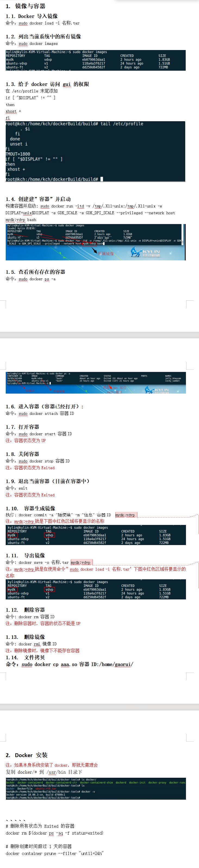Click the comment '# 删除创建时间超过 1 天的容器'
Viewport: 199px width, 868px height.
click(39, 847)
